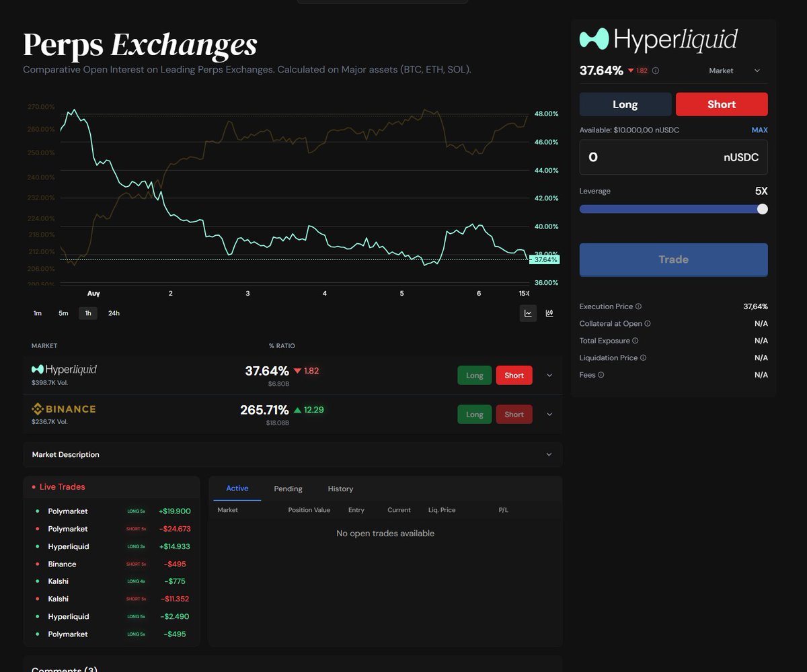Switch to the Active trades tab

(x=237, y=489)
